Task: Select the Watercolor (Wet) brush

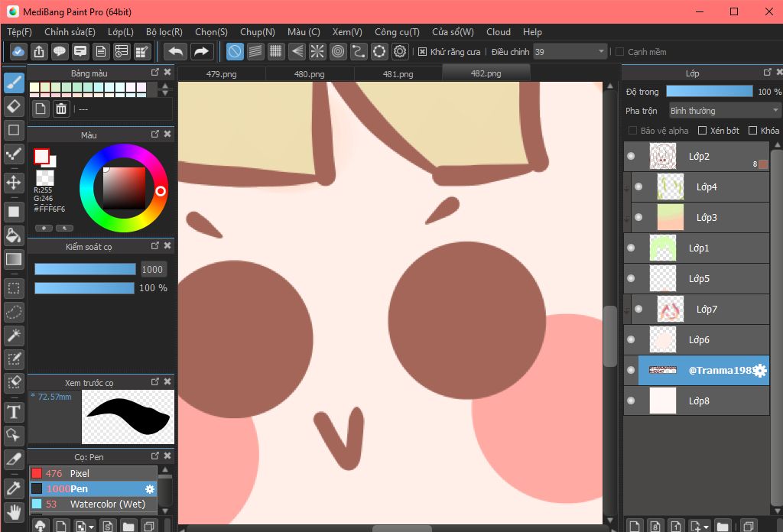Action: [93, 504]
